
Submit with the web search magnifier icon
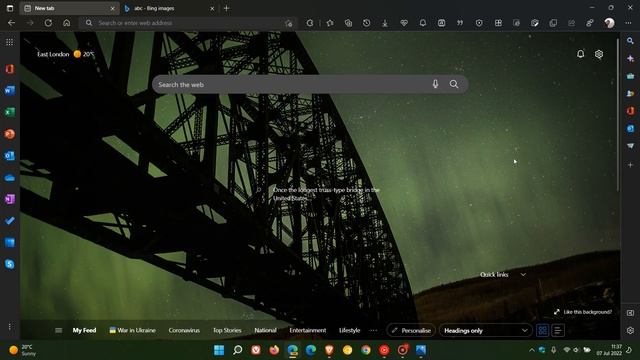point(454,84)
